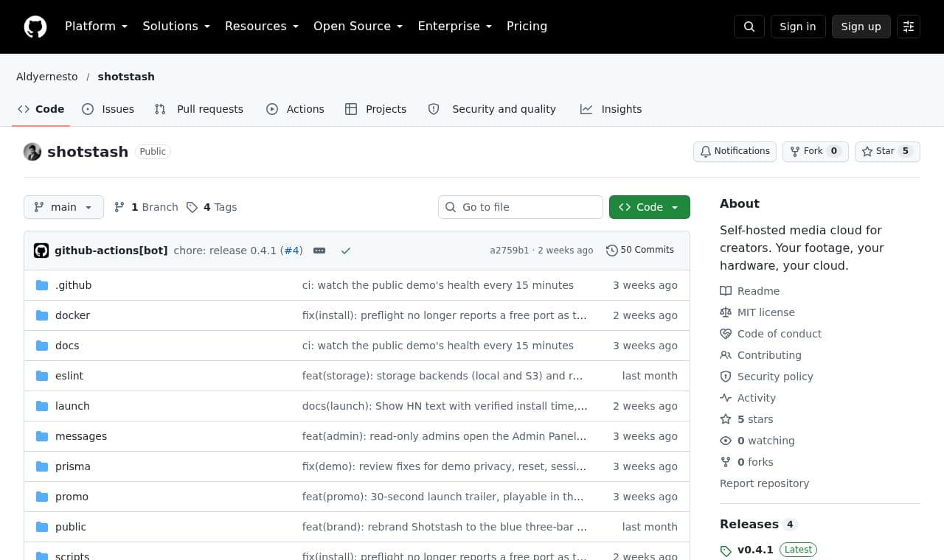The image size is (944, 560).
Task: Open the Platform dropdown menu
Action: click(x=96, y=27)
